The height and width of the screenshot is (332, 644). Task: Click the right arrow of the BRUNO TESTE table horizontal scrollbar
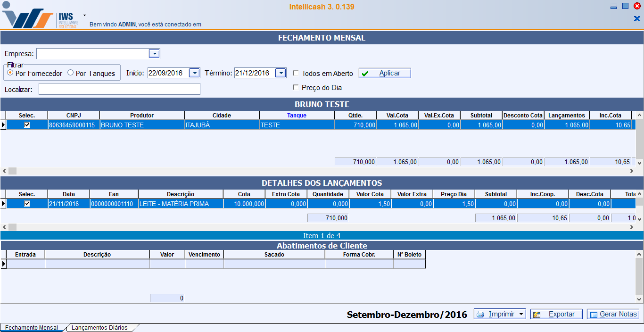pos(632,171)
